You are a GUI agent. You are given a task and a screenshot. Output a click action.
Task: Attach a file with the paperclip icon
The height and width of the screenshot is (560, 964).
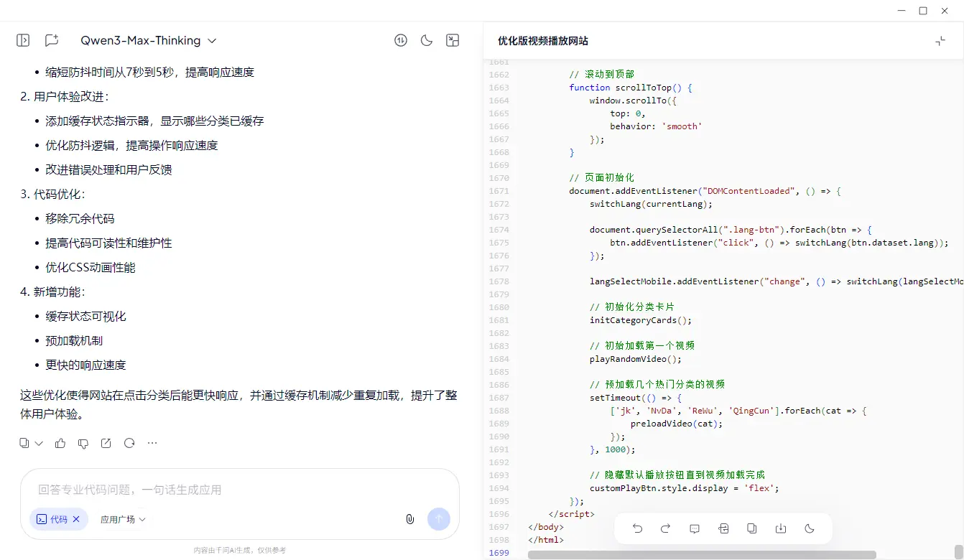pyautogui.click(x=410, y=519)
